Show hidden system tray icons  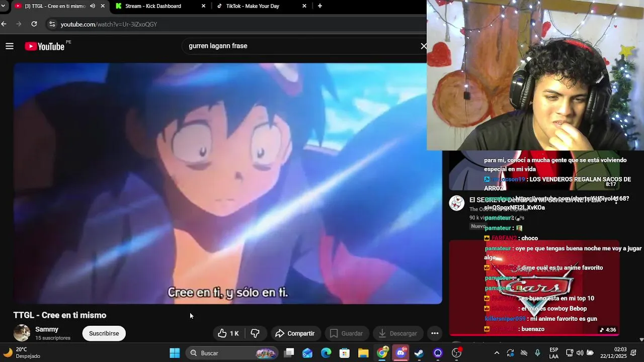pyautogui.click(x=497, y=353)
